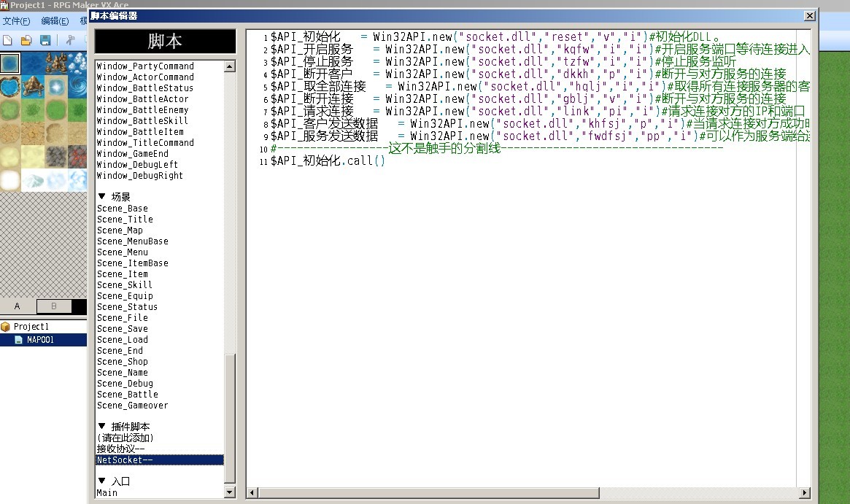Select the Scene_Shop script
The width and height of the screenshot is (850, 504).
pyautogui.click(x=123, y=362)
